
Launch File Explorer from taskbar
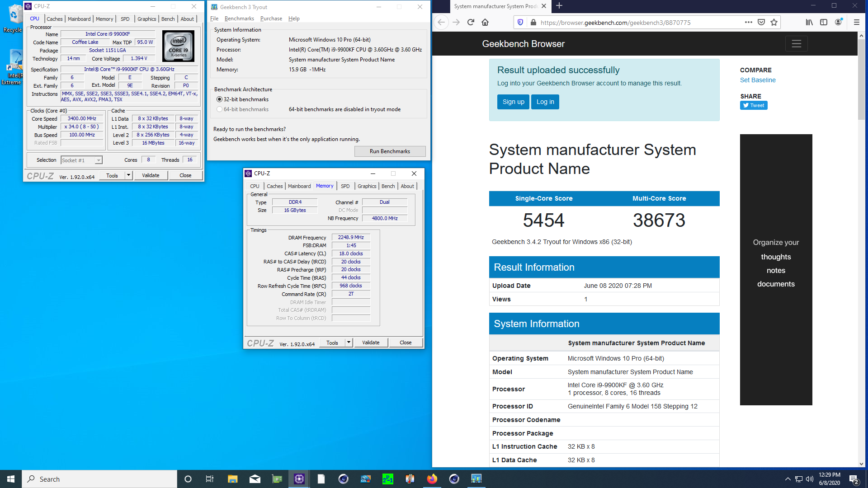(232, 479)
